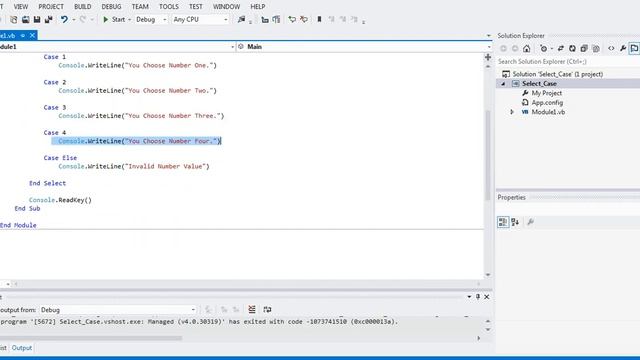
Task: Switch to the Output tab at bottom
Action: click(22, 348)
